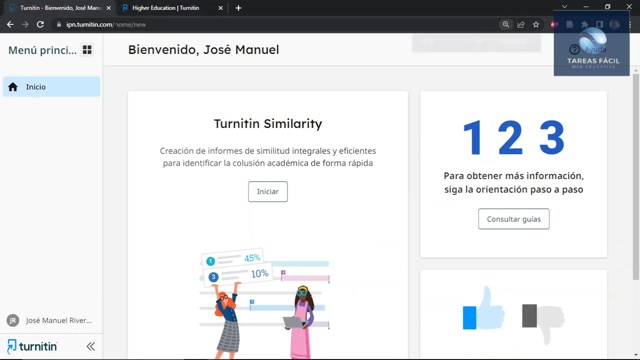Viewport: 640px width, 360px height.
Task: Open Consultar guías button
Action: (x=513, y=219)
